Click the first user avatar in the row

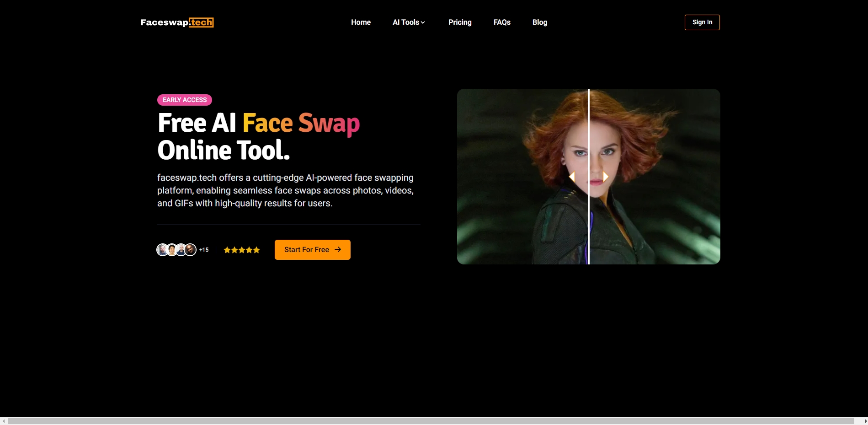(x=162, y=250)
